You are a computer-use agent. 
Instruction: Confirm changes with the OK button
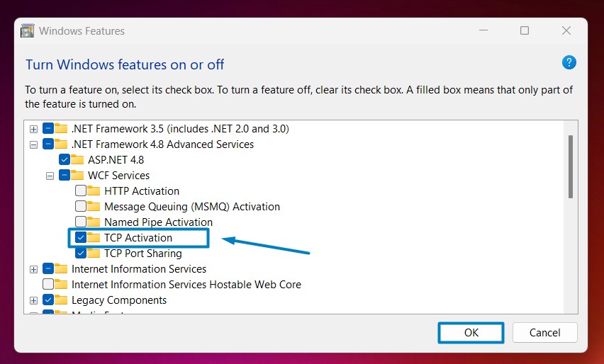coord(471,332)
